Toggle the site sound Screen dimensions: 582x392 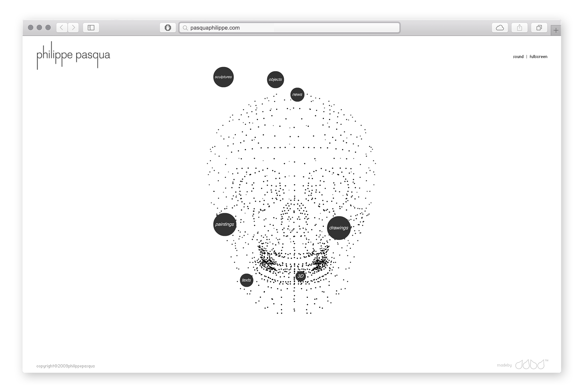tap(518, 57)
